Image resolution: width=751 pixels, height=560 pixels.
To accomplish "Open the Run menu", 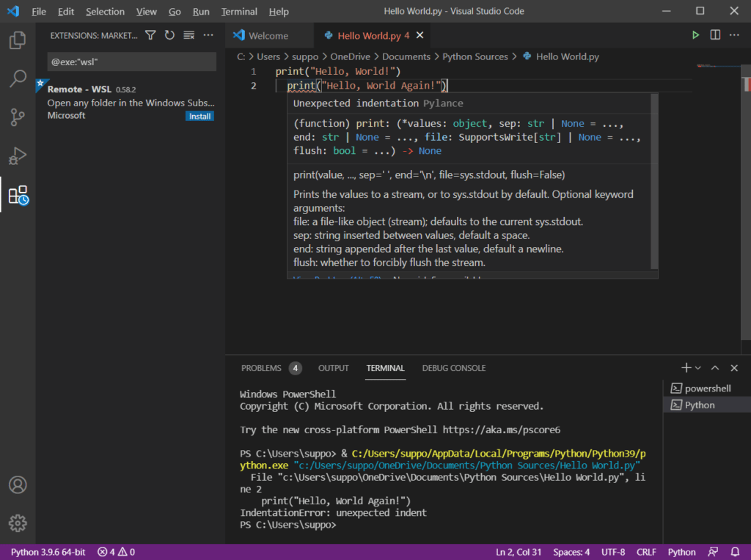I will pyautogui.click(x=200, y=11).
